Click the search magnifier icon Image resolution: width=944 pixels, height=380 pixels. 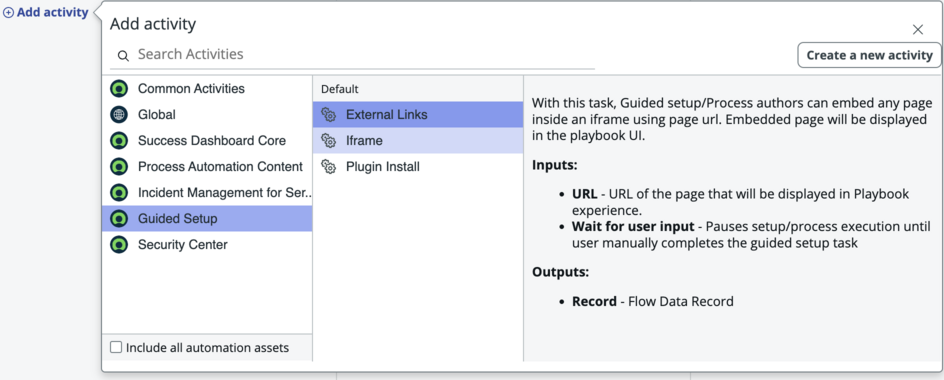click(x=123, y=56)
